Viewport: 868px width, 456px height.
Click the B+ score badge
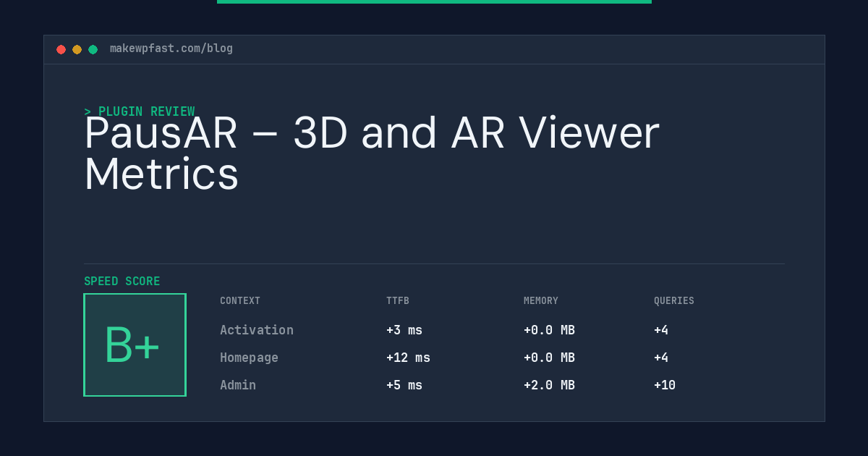click(x=135, y=345)
